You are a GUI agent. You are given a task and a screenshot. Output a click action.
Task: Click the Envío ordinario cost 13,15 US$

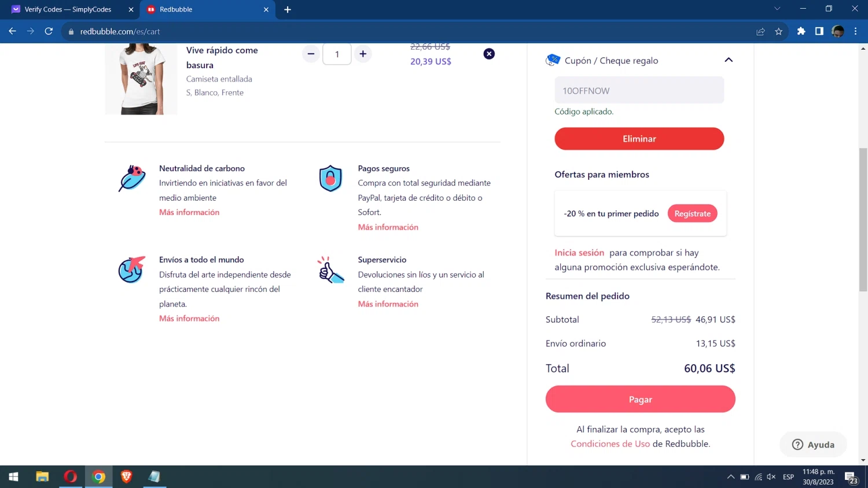715,343
